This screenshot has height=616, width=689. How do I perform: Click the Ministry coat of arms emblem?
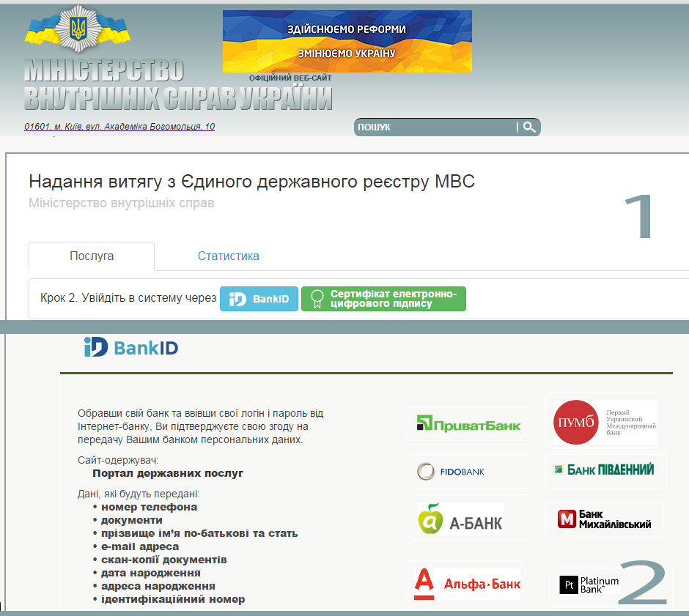pos(78,29)
